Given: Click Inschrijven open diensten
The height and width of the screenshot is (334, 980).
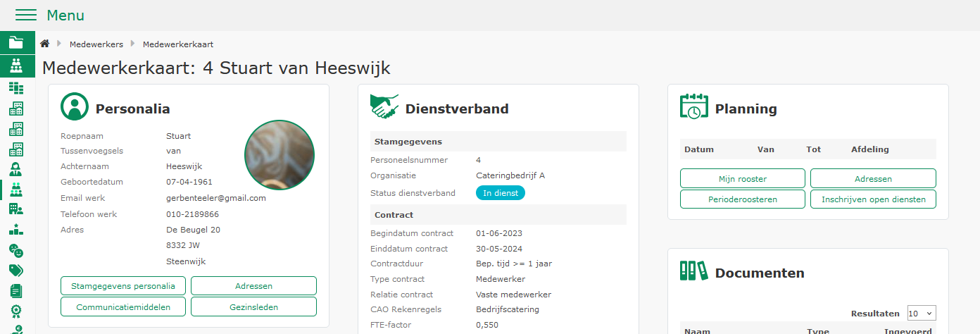Looking at the screenshot, I should tap(873, 199).
